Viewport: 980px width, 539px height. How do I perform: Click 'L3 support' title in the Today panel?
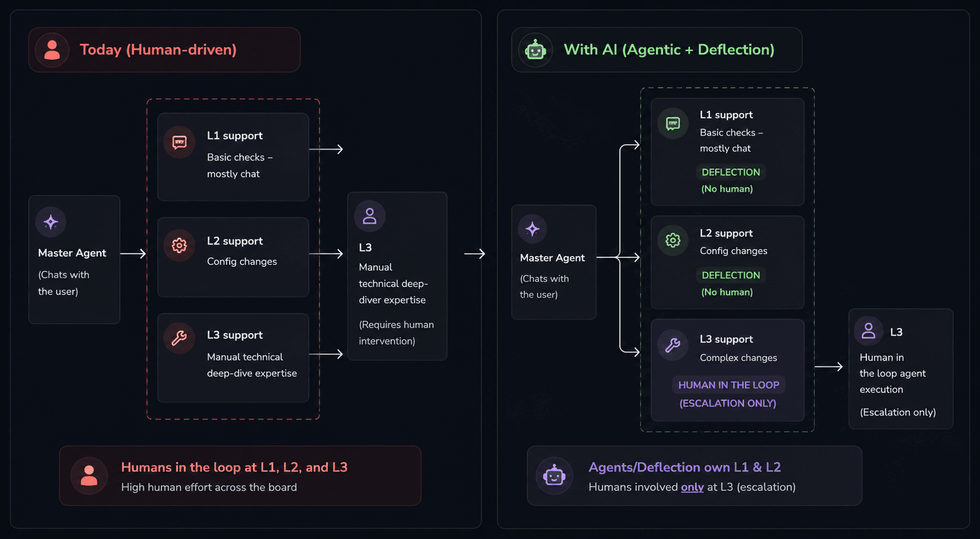235,335
